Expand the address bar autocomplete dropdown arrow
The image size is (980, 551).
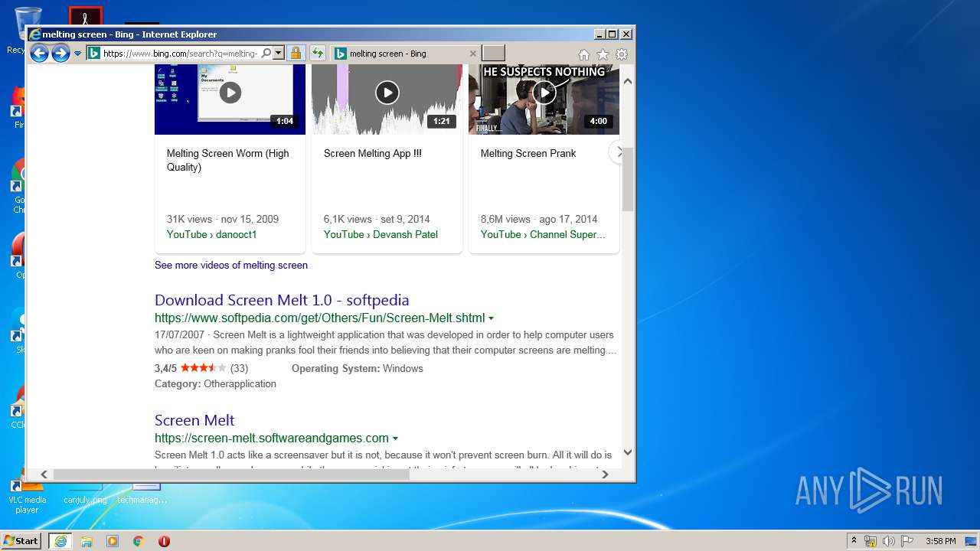tap(279, 54)
